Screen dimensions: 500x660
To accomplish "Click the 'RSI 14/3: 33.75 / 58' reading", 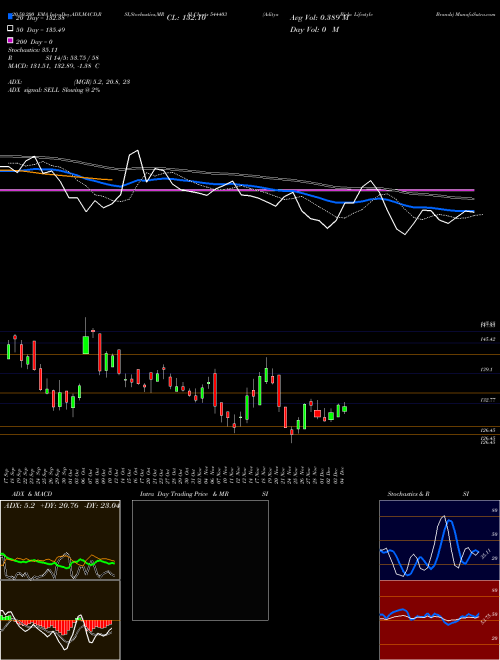I will [53, 58].
